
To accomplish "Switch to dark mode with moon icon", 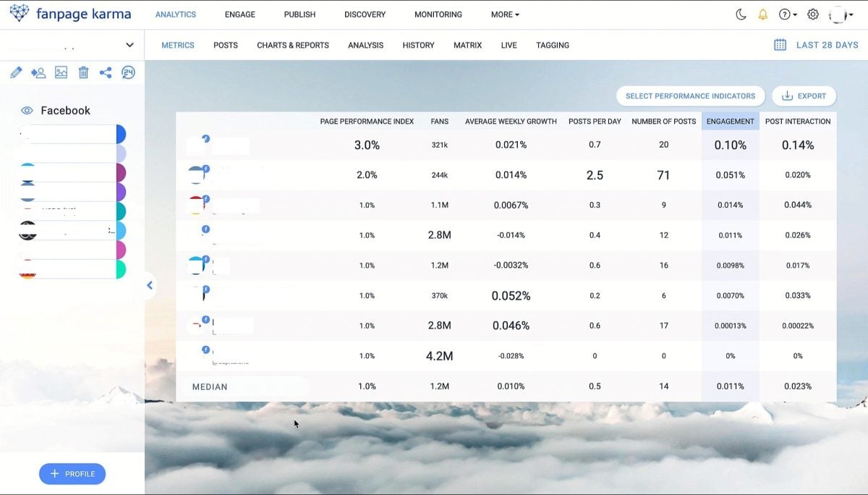I will [x=741, y=14].
